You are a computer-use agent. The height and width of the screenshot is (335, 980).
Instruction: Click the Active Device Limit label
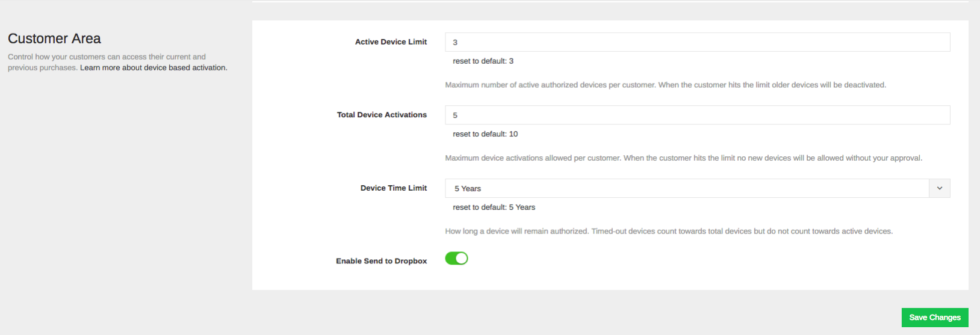coord(391,42)
